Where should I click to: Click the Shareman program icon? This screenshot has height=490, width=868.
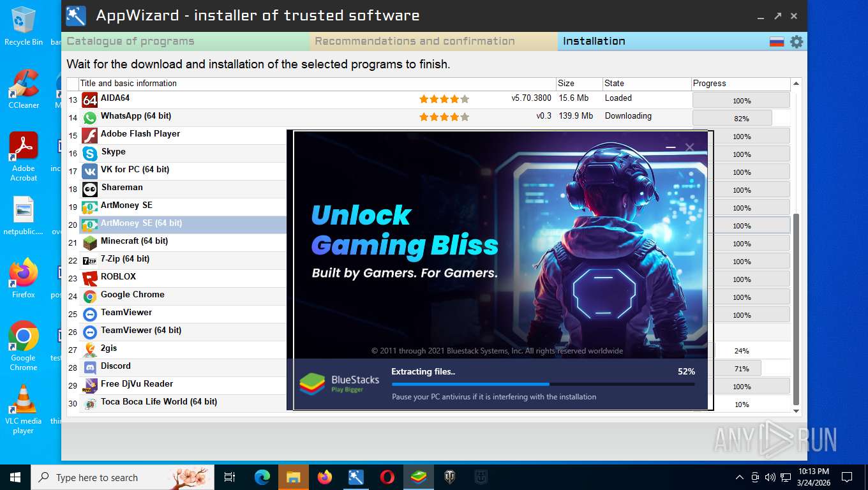[x=90, y=189]
